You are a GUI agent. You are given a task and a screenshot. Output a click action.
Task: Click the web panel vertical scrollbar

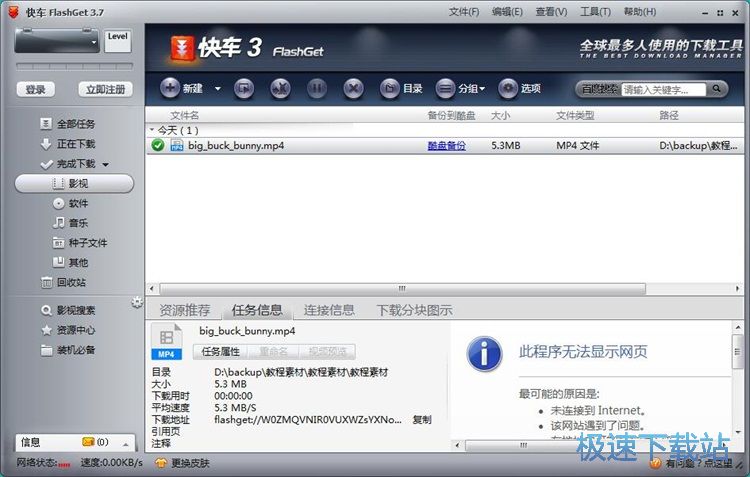tap(737, 352)
